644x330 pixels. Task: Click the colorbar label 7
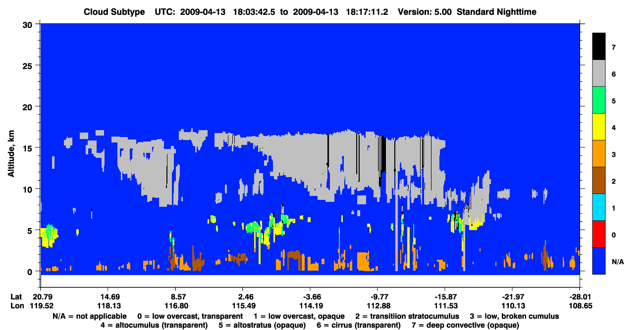[x=613, y=47]
